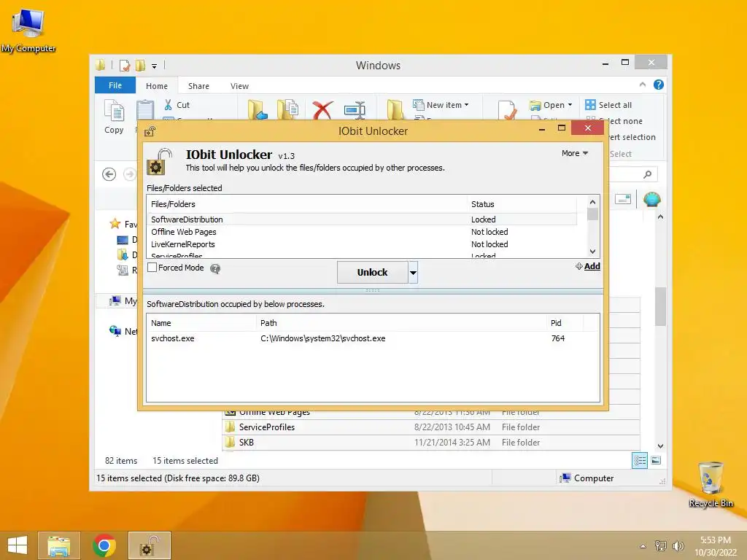Open Google Chrome from the taskbar

pos(104,545)
